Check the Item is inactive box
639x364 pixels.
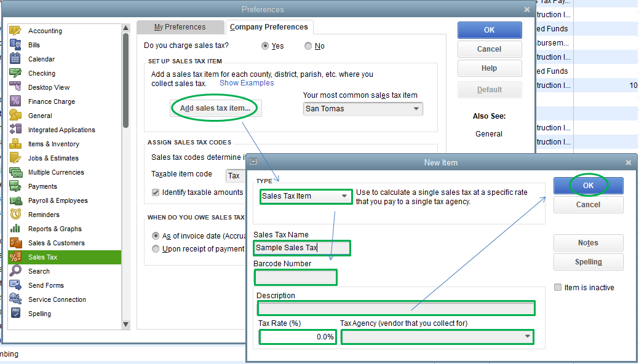[558, 287]
